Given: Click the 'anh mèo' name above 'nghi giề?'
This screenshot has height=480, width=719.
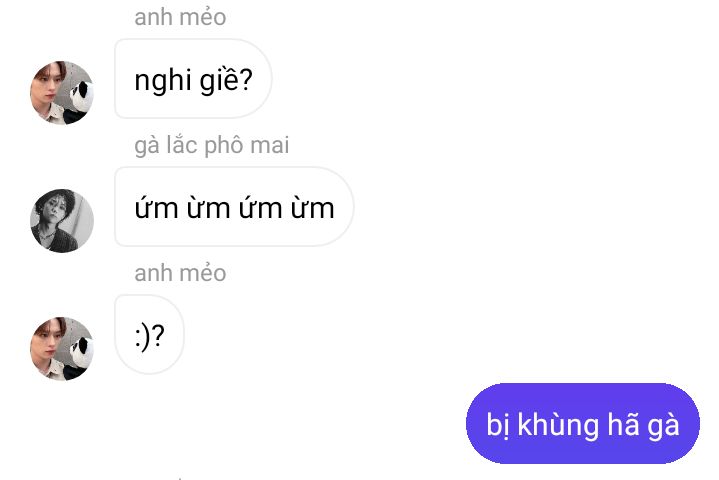Looking at the screenshot, I should click(180, 17).
